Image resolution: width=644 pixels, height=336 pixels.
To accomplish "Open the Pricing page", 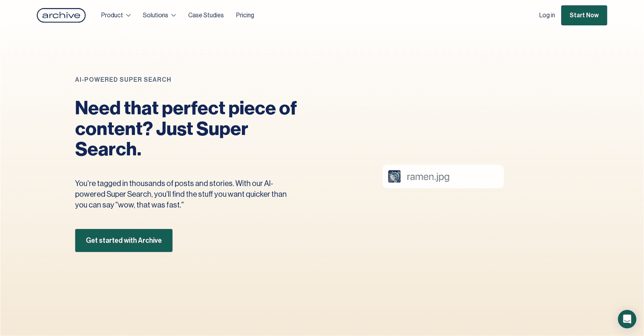I will pyautogui.click(x=245, y=15).
